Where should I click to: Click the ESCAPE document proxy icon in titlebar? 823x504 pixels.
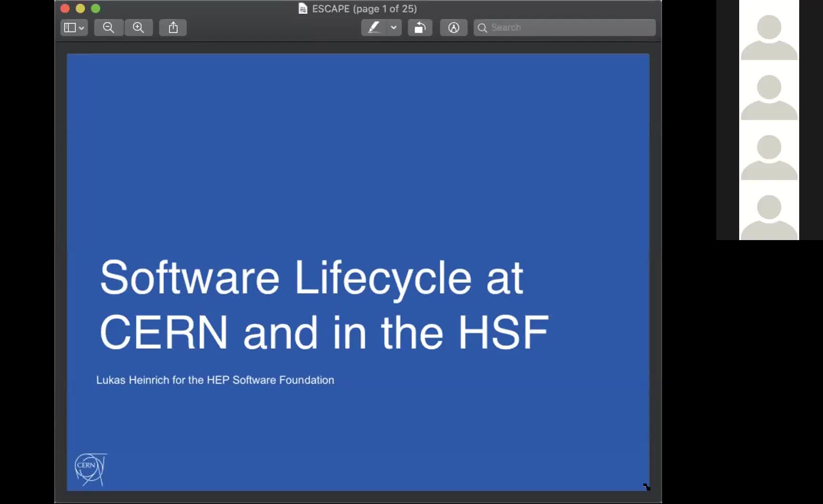coord(302,9)
